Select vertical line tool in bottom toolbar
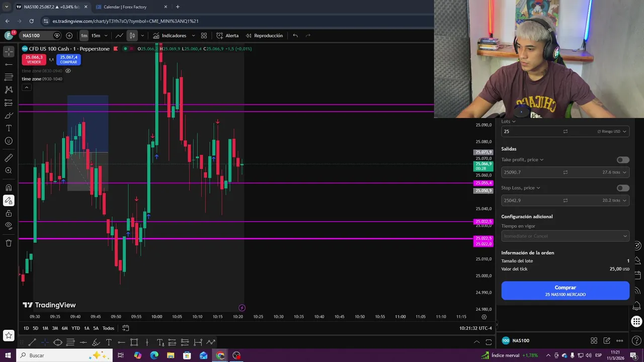Viewport: 644px width, 362px height. [147, 342]
